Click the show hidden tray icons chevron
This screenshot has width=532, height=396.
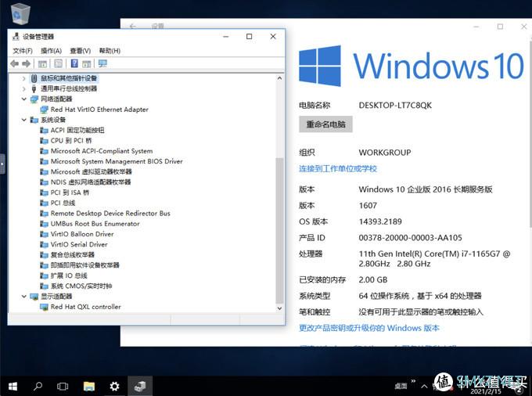[x=424, y=386]
